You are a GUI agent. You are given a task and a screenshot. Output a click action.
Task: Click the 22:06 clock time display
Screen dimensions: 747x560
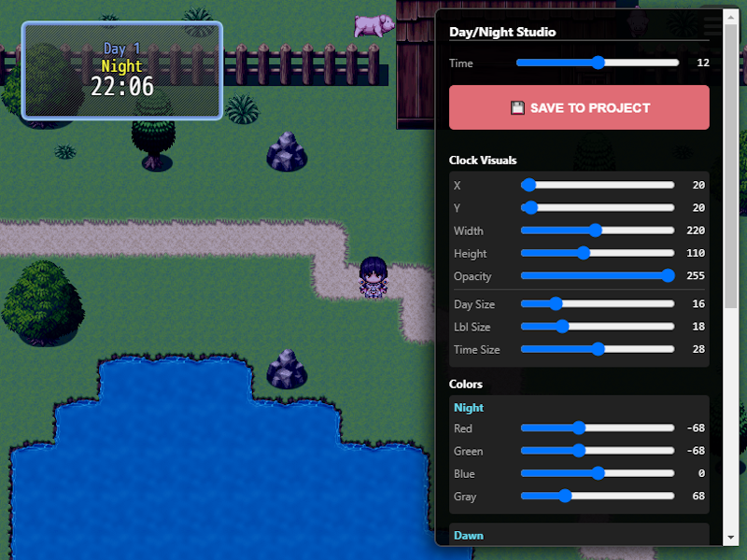click(x=122, y=87)
